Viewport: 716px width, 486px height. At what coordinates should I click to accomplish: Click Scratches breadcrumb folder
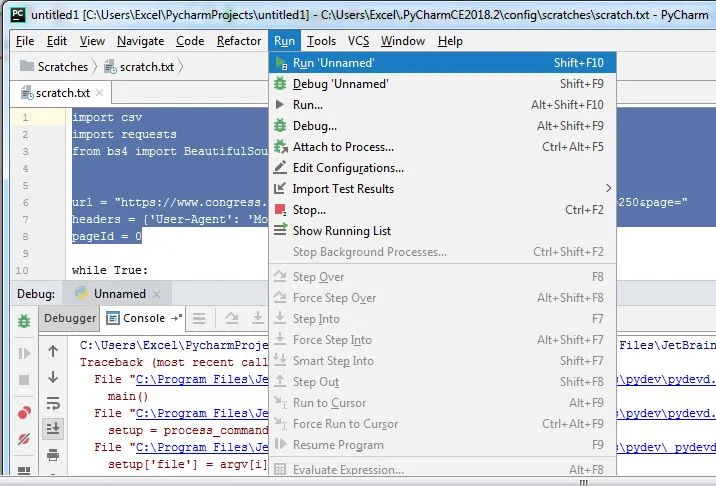(x=54, y=67)
